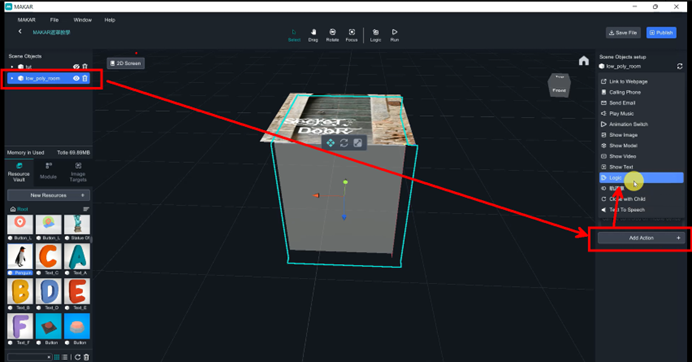
Task: Switch to the Module tab
Action: 48,171
